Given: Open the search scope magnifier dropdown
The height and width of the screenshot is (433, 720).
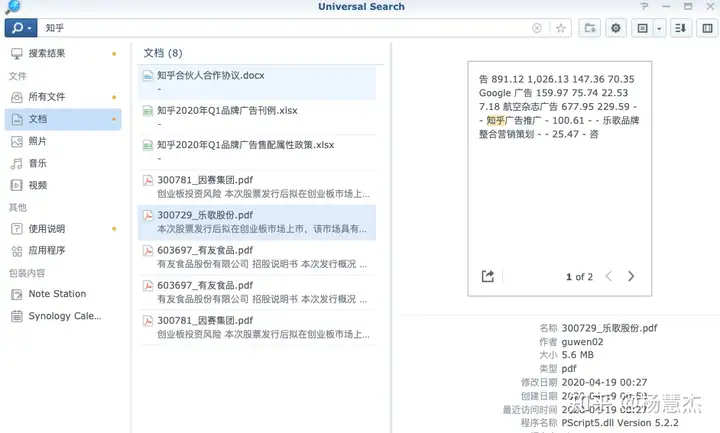Looking at the screenshot, I should tap(21, 28).
